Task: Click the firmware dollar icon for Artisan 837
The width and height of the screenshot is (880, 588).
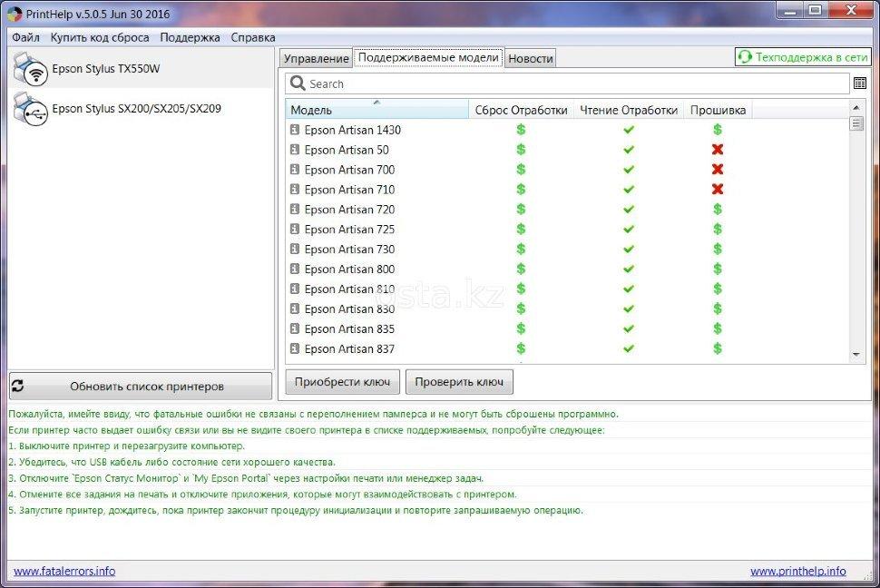Action: point(718,349)
